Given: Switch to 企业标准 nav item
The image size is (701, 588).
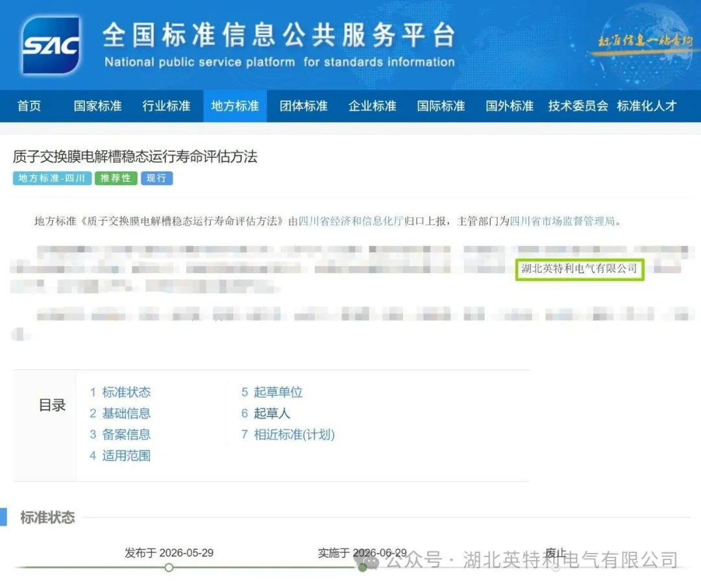Looking at the screenshot, I should coord(373,106).
